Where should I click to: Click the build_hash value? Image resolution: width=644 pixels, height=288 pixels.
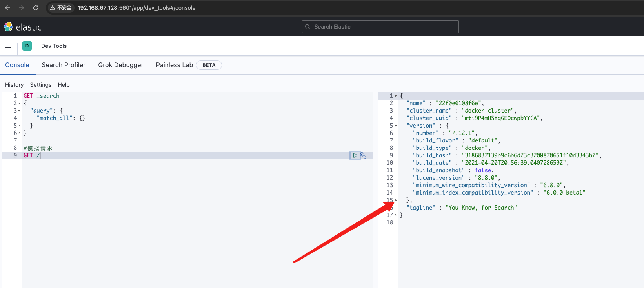(530, 155)
